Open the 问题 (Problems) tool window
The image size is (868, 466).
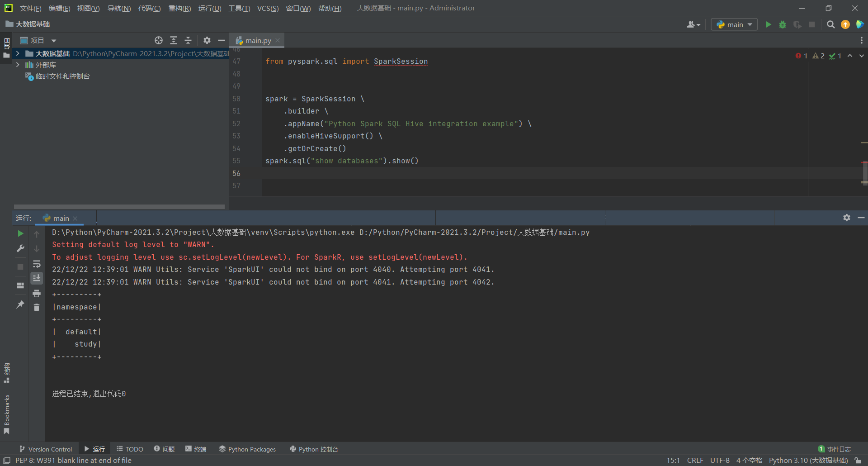pyautogui.click(x=164, y=449)
